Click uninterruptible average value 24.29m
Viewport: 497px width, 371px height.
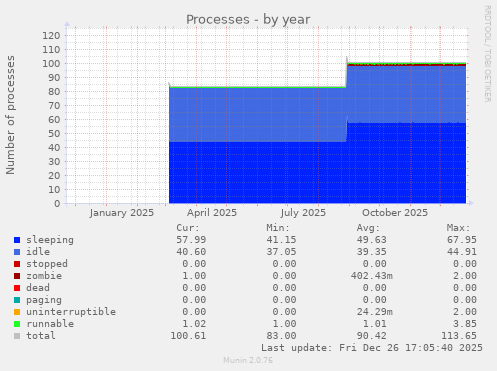374,312
